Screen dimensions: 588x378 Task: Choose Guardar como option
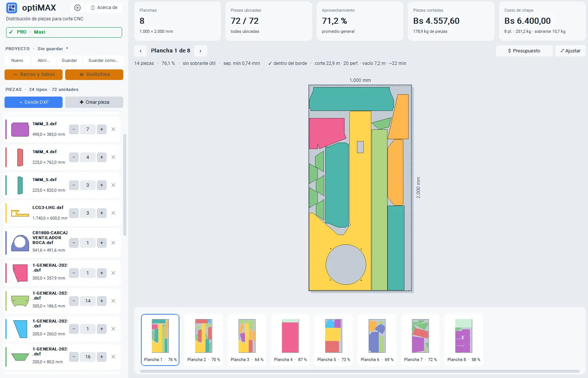tap(103, 60)
